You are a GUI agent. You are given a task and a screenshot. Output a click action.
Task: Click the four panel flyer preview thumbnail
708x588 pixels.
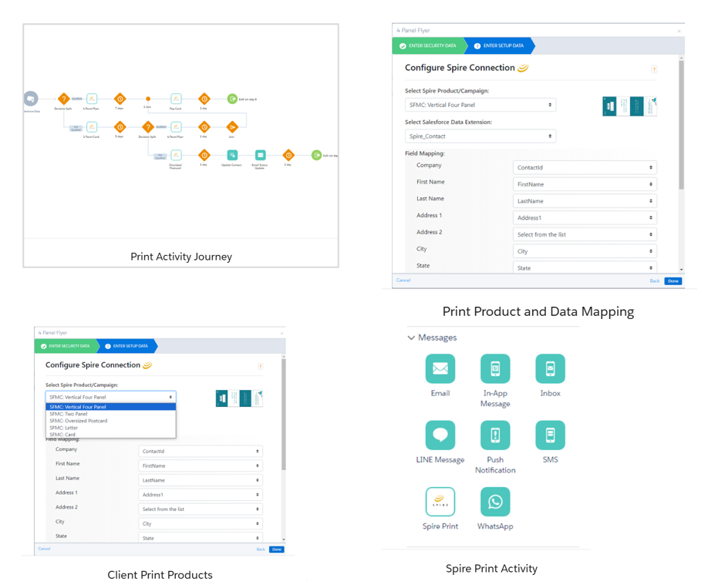[629, 106]
